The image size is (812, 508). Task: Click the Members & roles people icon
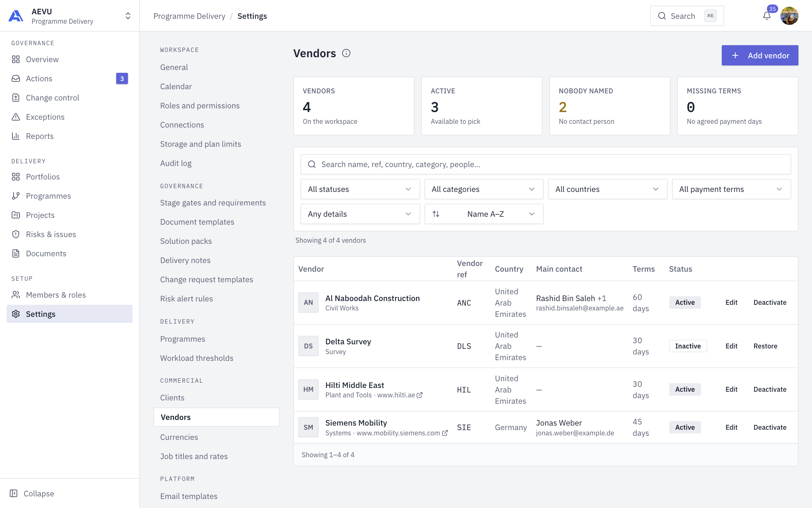point(16,295)
